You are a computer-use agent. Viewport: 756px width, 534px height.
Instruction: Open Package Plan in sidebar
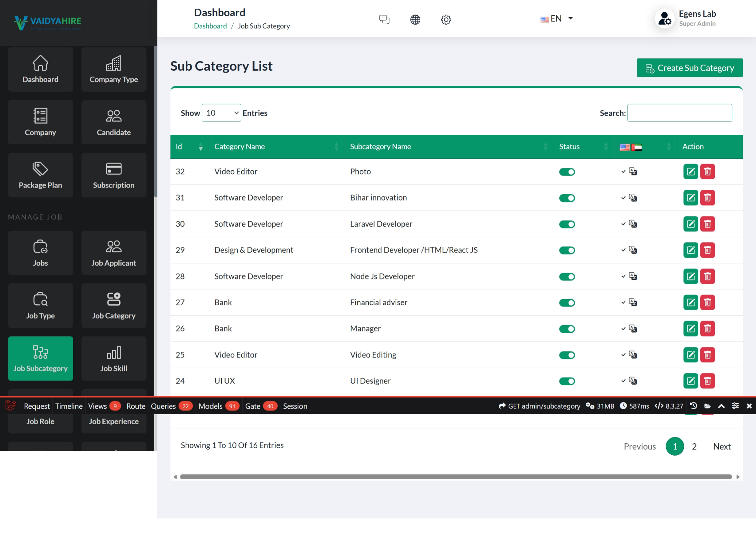tap(40, 175)
